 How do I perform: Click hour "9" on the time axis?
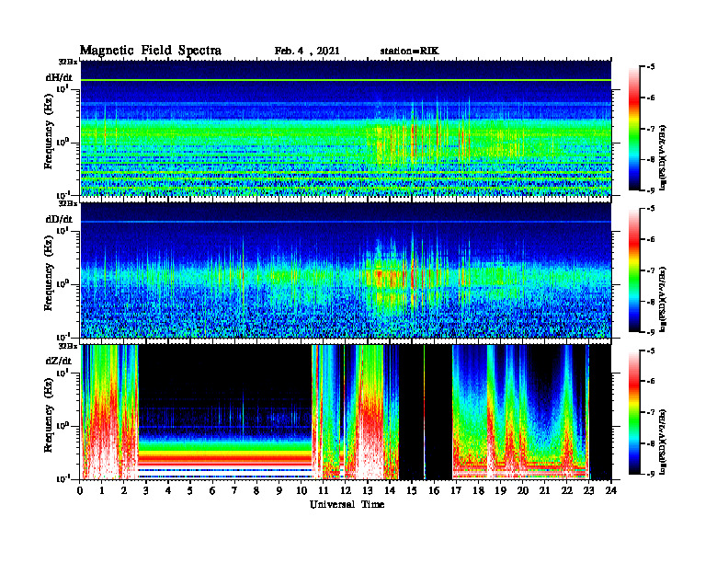(279, 490)
